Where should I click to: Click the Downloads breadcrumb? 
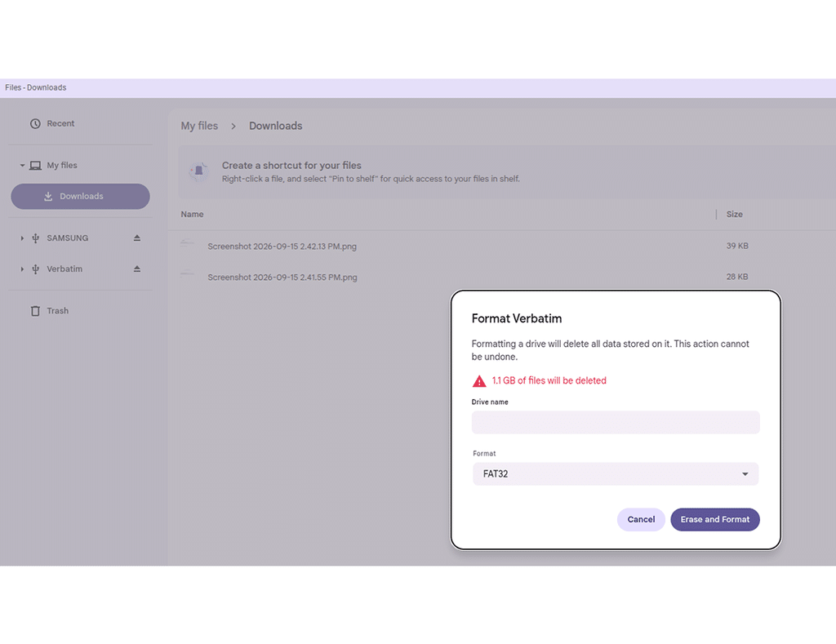click(276, 126)
